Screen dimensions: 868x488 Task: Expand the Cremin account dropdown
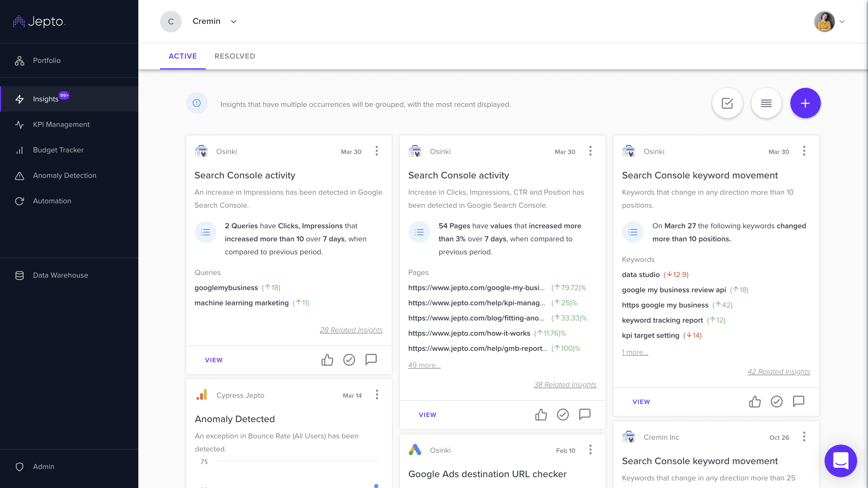coord(234,22)
